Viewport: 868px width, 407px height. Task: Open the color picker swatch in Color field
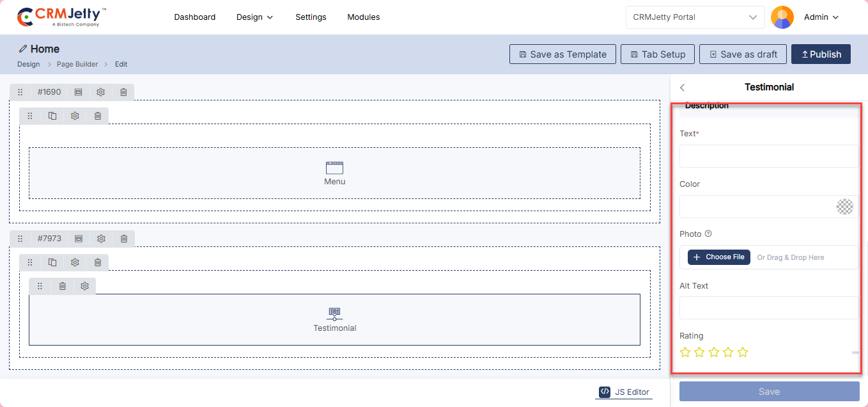pos(844,207)
